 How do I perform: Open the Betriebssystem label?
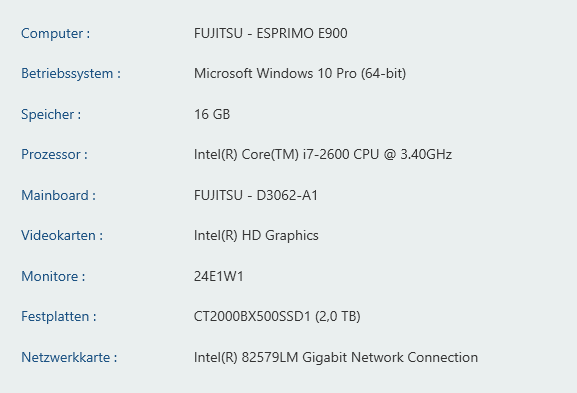pyautogui.click(x=71, y=74)
